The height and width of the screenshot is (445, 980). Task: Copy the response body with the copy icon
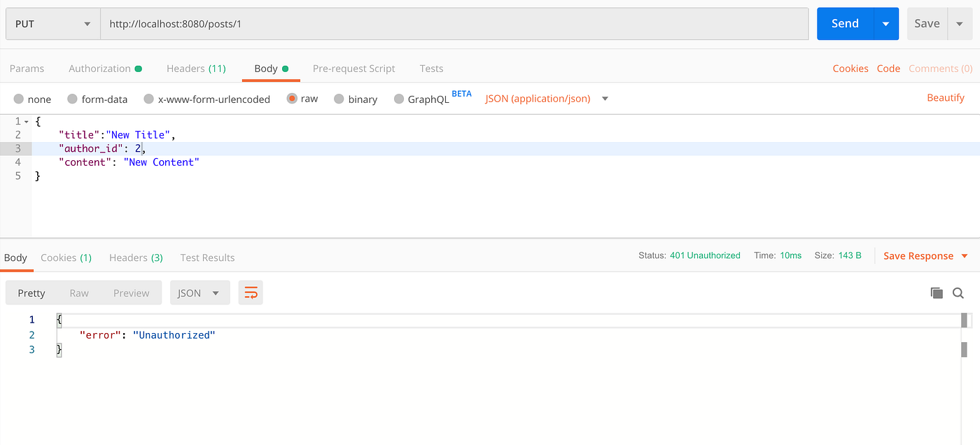[937, 293]
